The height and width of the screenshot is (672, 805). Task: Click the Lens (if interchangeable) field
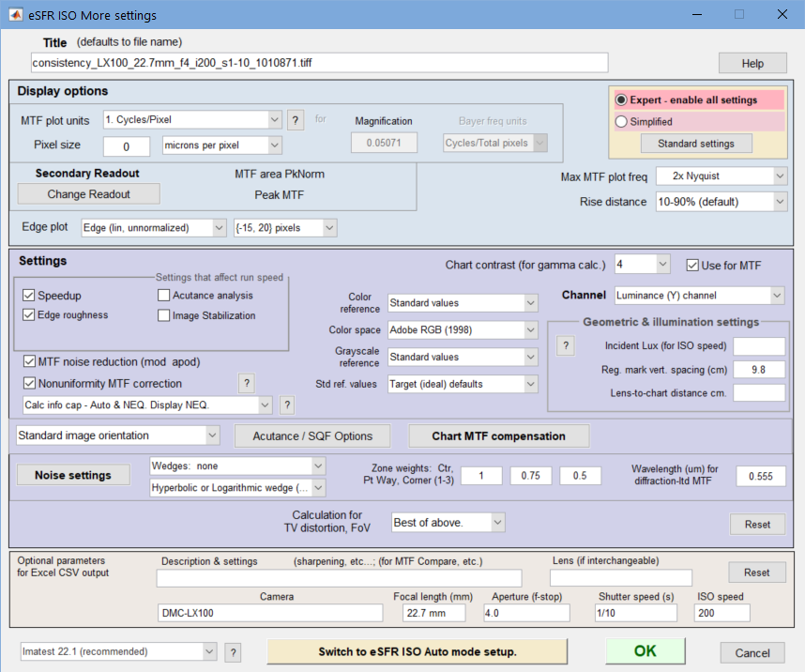coord(621,578)
